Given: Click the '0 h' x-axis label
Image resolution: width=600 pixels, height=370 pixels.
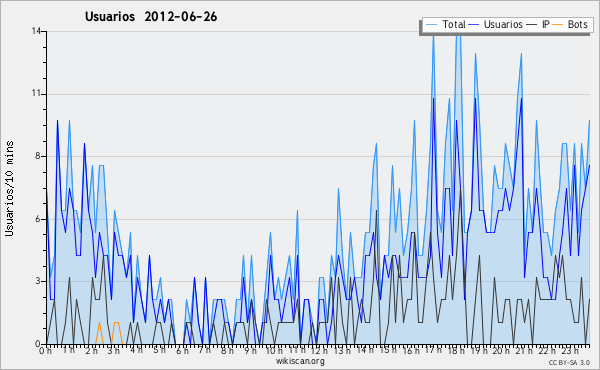Looking at the screenshot, I should tap(46, 350).
